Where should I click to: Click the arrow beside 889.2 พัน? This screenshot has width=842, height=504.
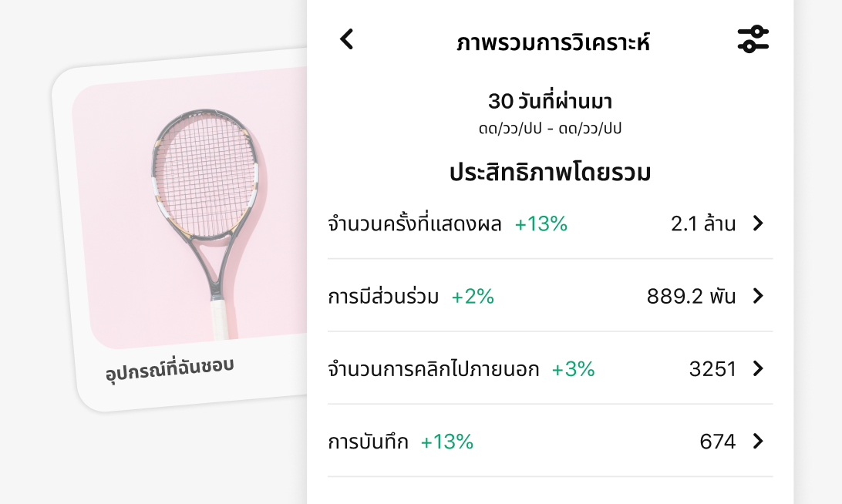tap(758, 296)
